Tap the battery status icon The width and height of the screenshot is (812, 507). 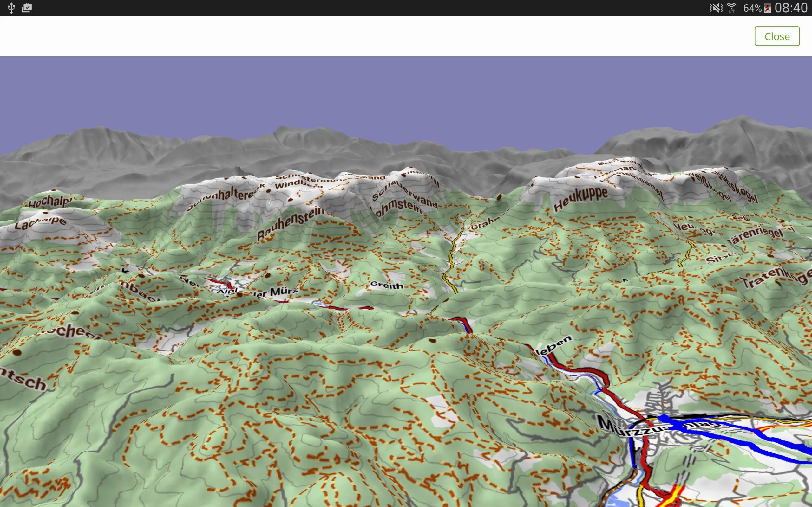click(767, 8)
